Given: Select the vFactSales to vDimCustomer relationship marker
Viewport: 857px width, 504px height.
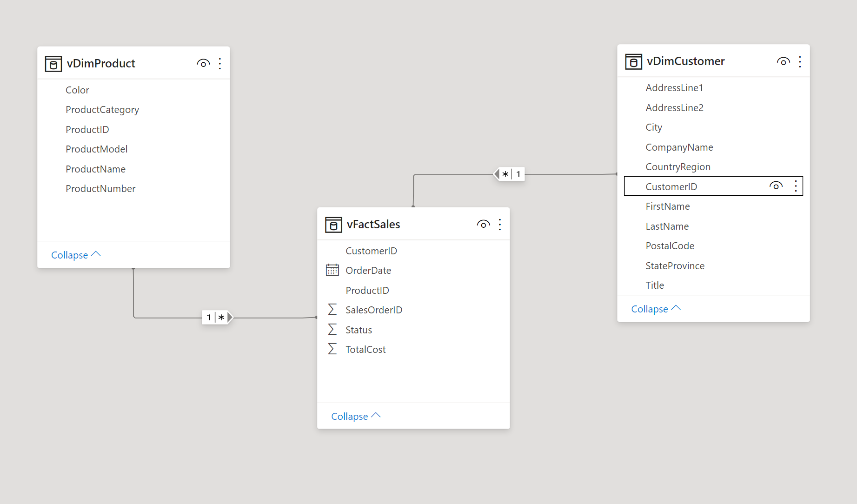Looking at the screenshot, I should [x=509, y=174].
